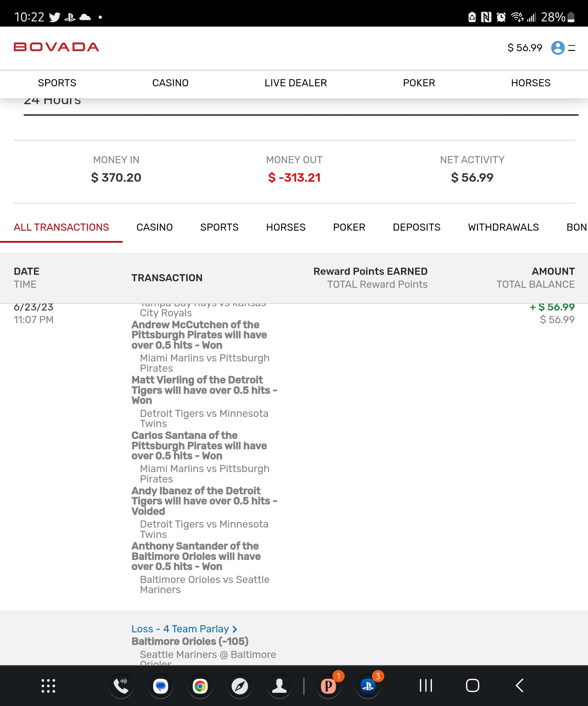Expand the Loss - 4 Team Parlay details
Screen dimensions: 588x706
click(x=184, y=629)
